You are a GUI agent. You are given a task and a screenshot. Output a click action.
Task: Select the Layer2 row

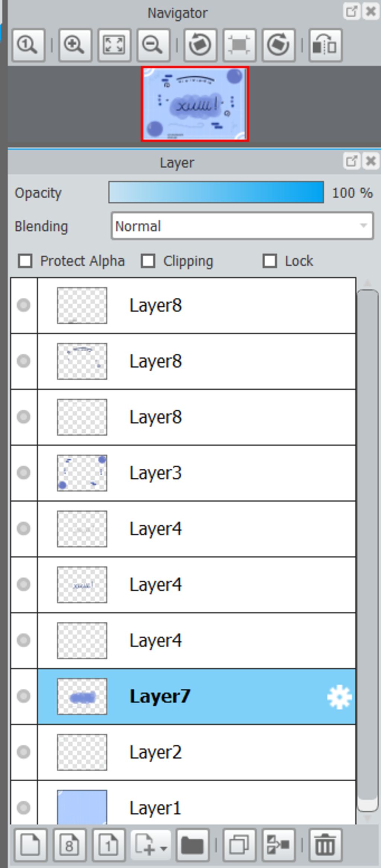tap(196, 752)
